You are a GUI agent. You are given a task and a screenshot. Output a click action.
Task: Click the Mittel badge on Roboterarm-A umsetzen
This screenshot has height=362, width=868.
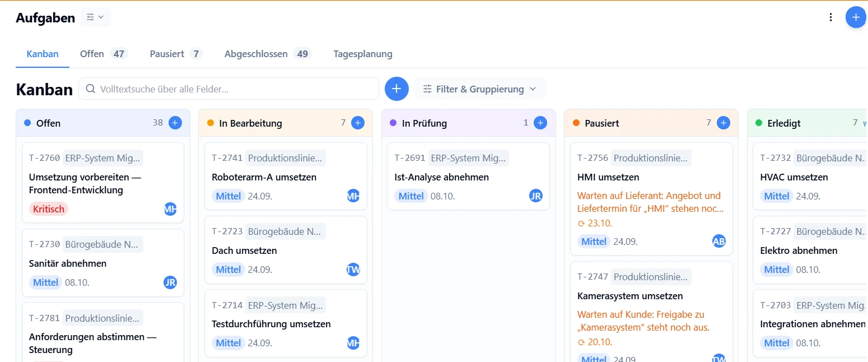228,196
